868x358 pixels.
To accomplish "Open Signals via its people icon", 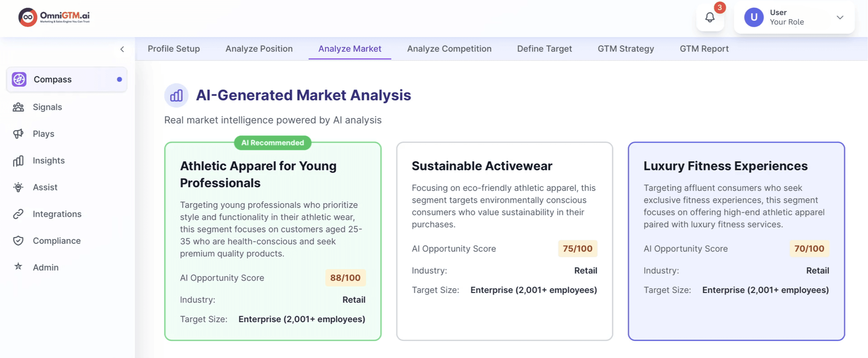I will (x=18, y=107).
